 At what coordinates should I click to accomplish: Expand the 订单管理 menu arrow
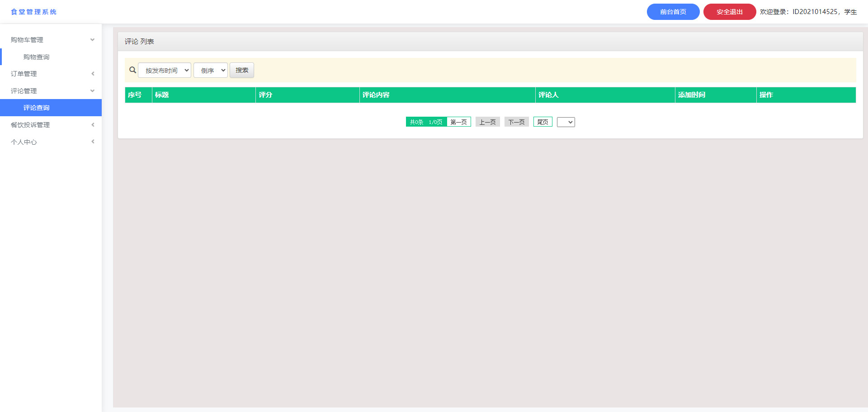(93, 74)
